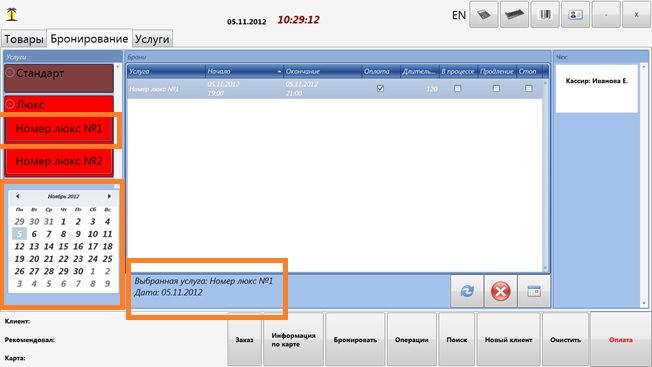Screen dimensions: 652x367
Task: Delete booking with the red X icon
Action: click(x=501, y=291)
